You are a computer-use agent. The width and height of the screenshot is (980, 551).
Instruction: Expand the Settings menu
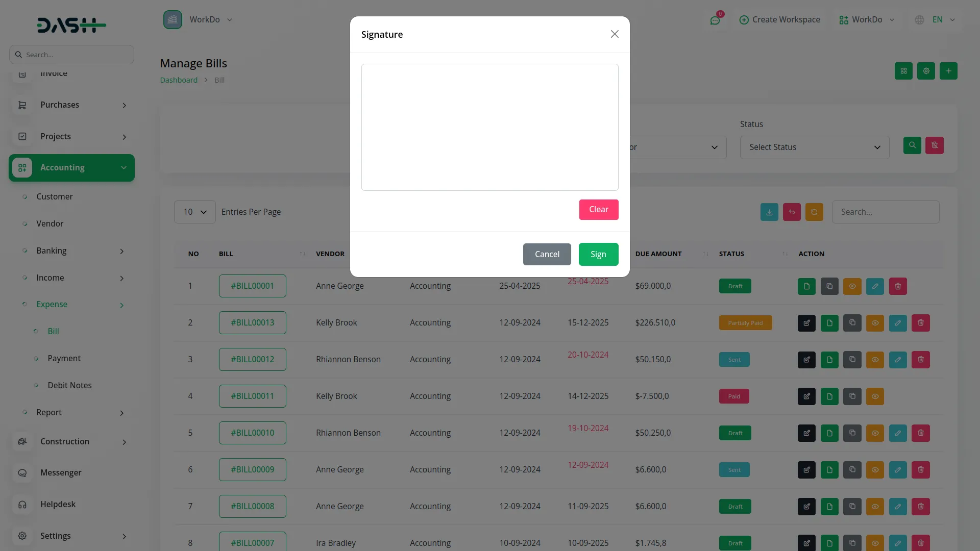tap(71, 536)
